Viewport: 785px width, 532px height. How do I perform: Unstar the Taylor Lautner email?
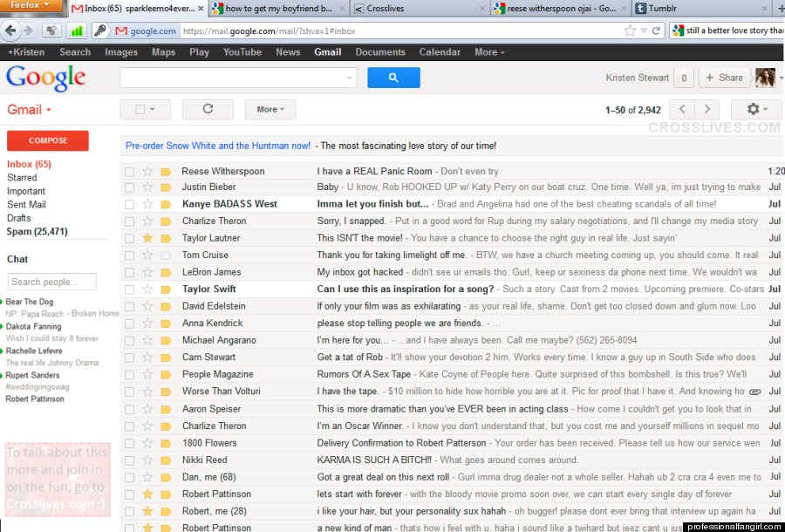click(x=147, y=237)
